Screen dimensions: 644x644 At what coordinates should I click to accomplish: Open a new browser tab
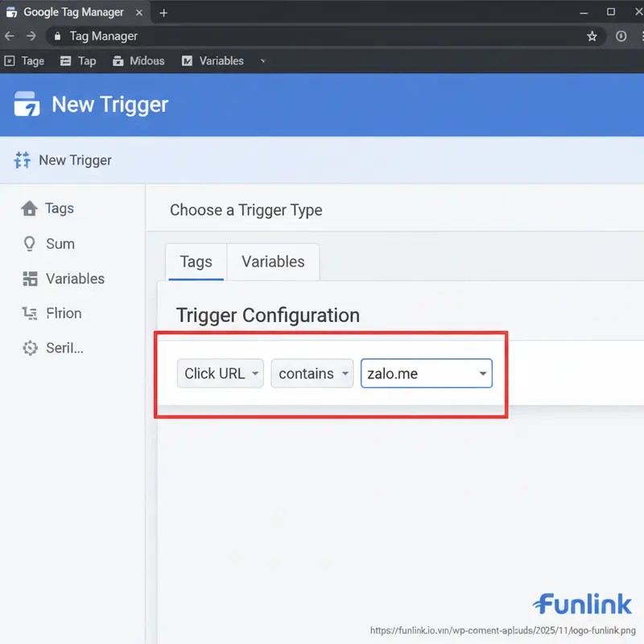163,13
